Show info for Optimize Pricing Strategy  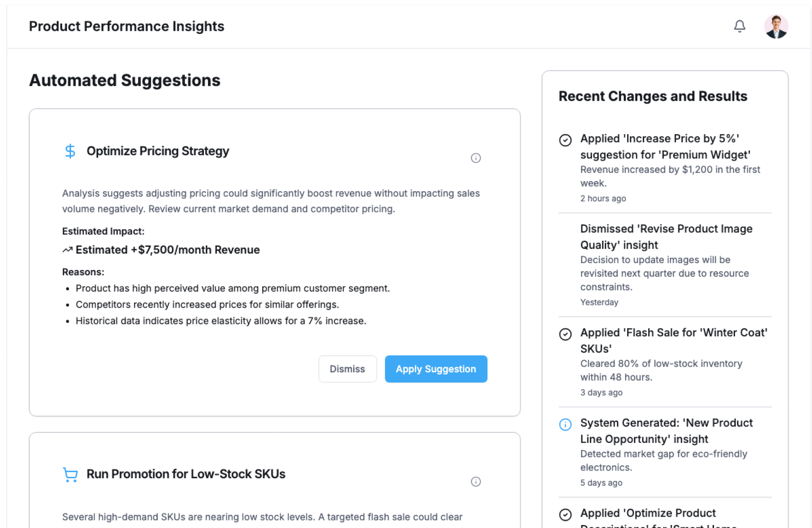(476, 158)
